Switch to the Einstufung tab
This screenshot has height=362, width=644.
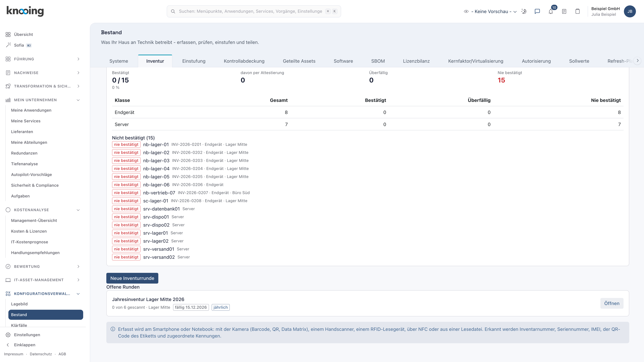coord(194,61)
